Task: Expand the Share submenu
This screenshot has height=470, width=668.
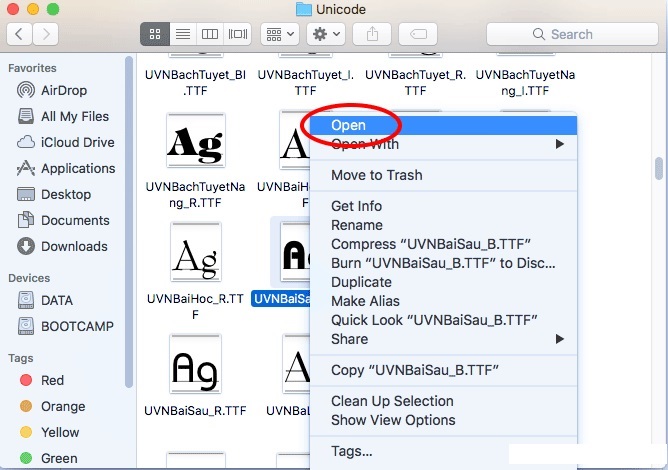Action: 443,339
